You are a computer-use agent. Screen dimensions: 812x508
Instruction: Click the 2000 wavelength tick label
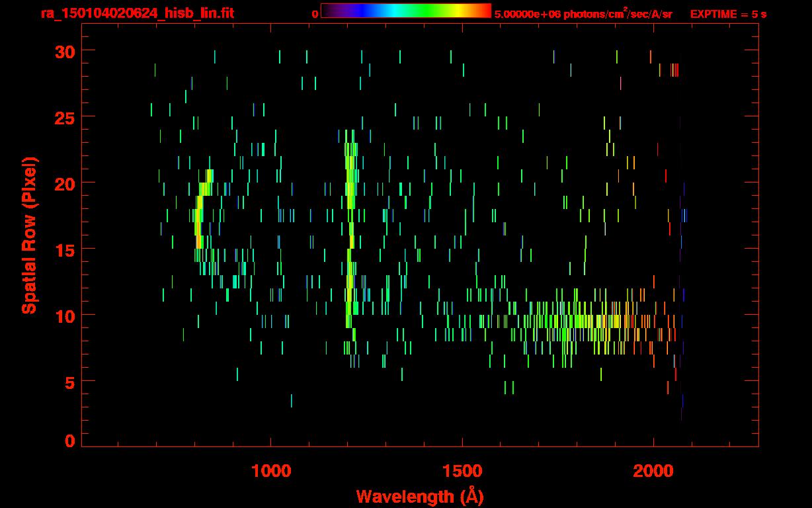(x=653, y=471)
